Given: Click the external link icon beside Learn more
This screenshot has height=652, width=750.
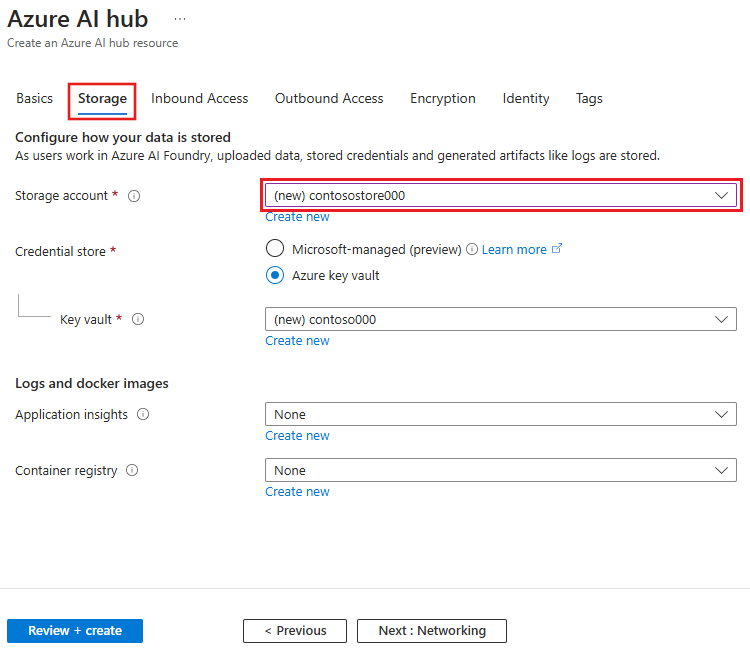Looking at the screenshot, I should (557, 249).
